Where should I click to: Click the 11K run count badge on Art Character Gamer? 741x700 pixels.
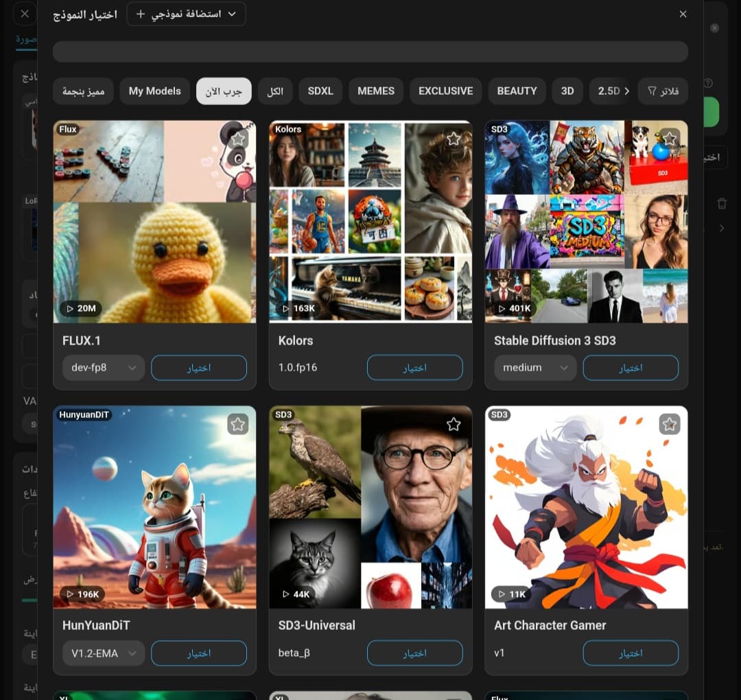(511, 594)
